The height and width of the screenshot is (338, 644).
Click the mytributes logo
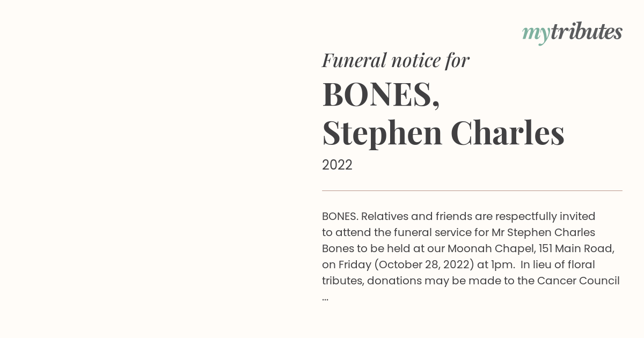572,32
